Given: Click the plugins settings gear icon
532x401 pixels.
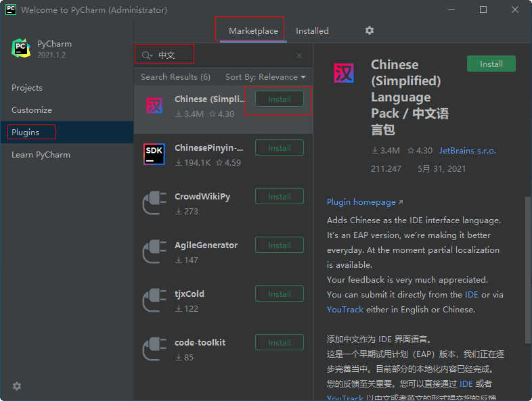Looking at the screenshot, I should point(369,30).
